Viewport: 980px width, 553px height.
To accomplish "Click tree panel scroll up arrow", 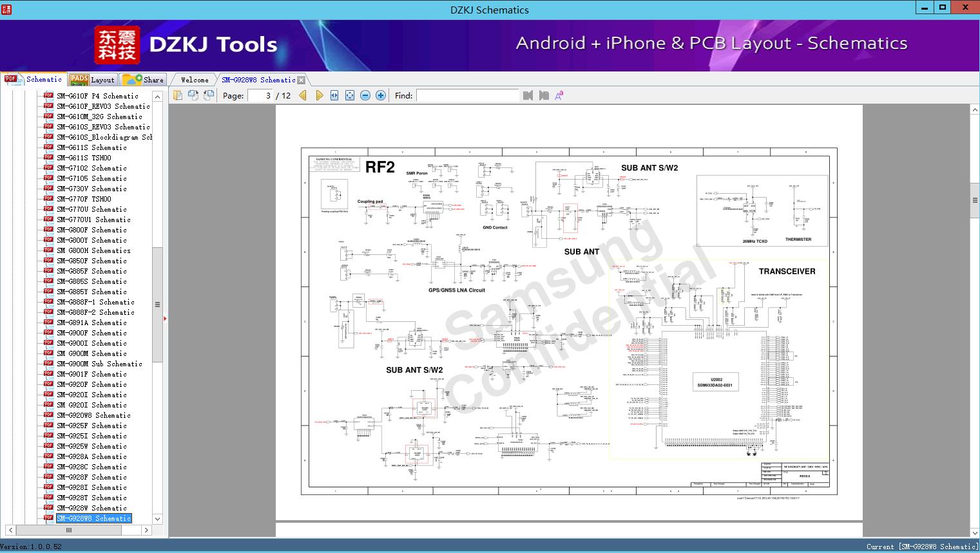I will coord(157,96).
